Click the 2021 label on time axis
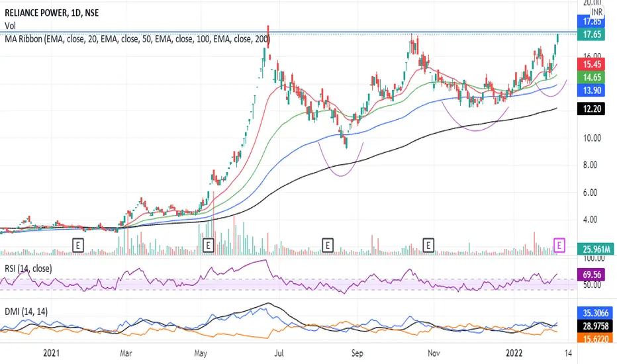This screenshot has width=617, height=364. coord(51,353)
